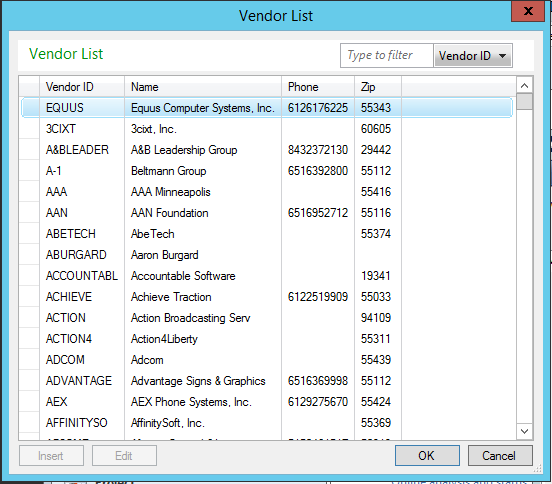Viewport: 552px width, 484px height.
Task: Select vendor ID A&BLEADER
Action: click(x=77, y=150)
